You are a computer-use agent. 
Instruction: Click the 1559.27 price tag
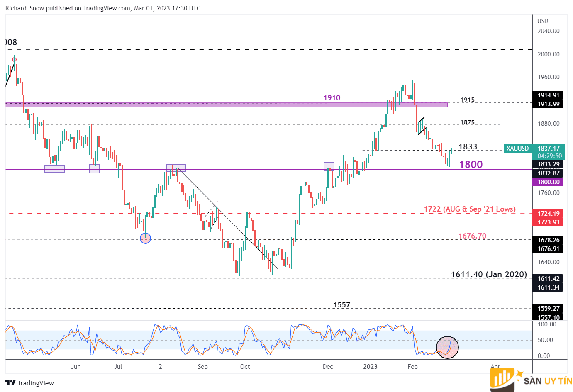(549, 309)
